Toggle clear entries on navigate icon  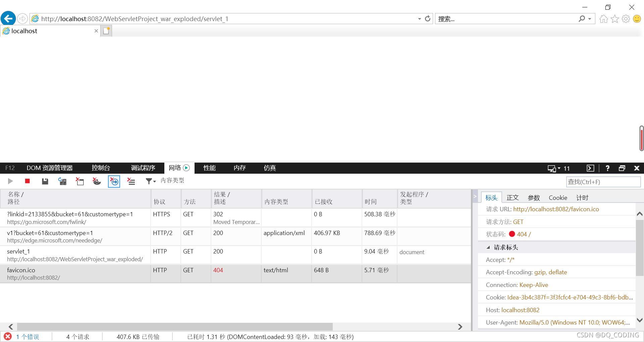point(114,181)
